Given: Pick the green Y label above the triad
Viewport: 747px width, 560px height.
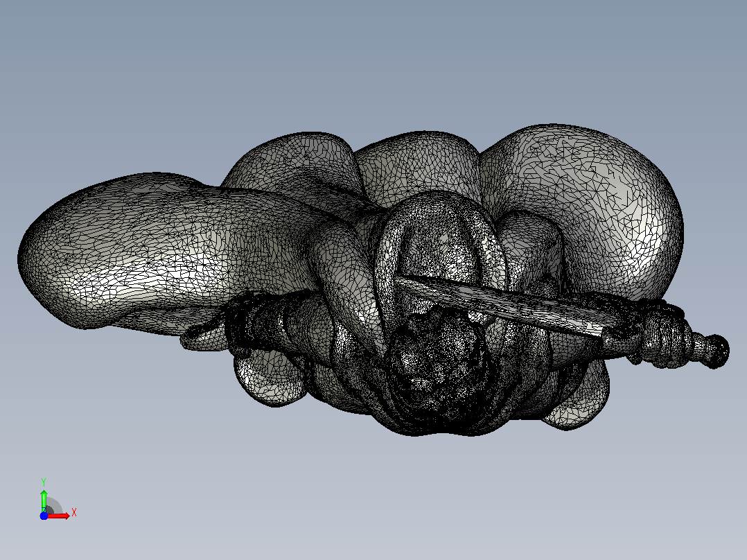Looking at the screenshot, I should click(44, 482).
